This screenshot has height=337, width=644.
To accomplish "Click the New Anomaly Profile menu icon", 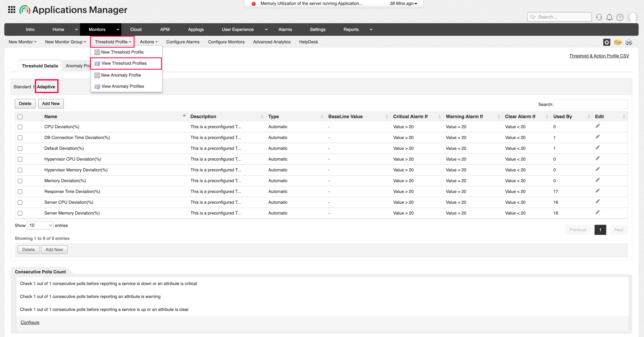I will point(97,75).
